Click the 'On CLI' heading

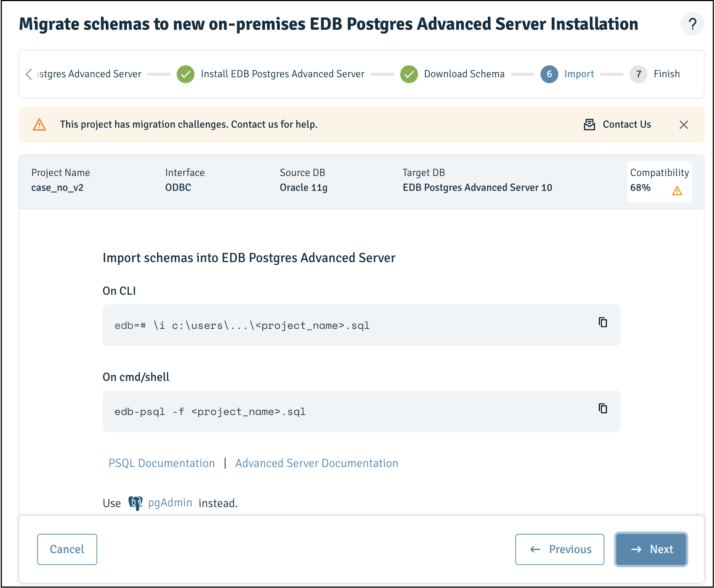pyautogui.click(x=119, y=291)
